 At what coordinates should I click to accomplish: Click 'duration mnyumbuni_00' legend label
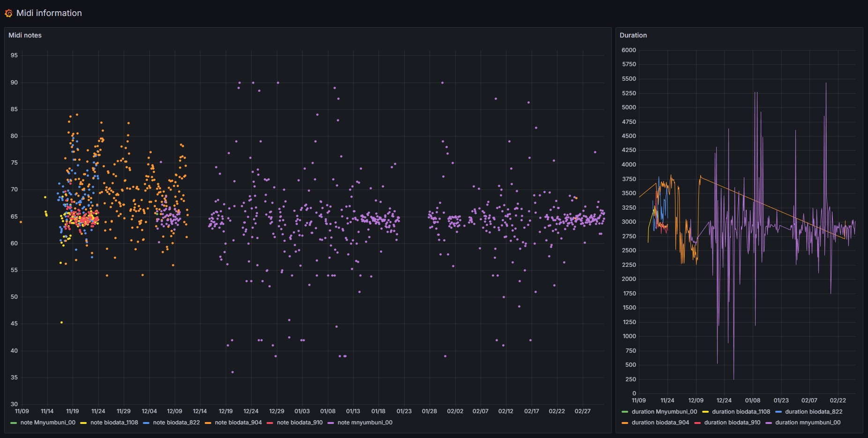[808, 423]
